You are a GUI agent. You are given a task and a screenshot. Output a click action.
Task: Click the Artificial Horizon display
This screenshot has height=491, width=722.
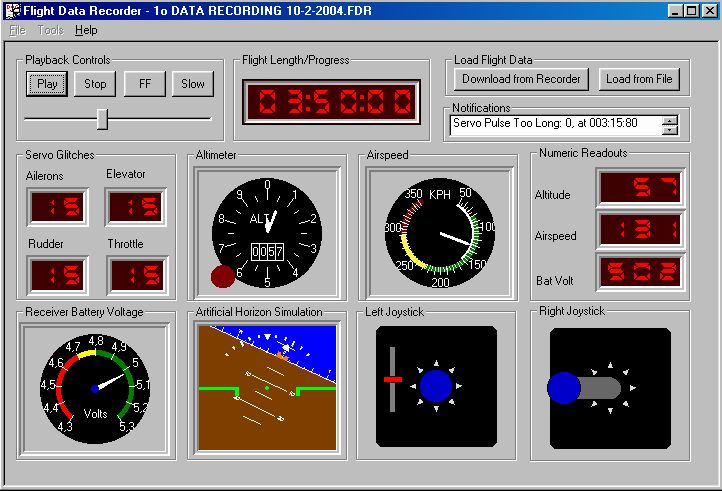click(x=266, y=387)
